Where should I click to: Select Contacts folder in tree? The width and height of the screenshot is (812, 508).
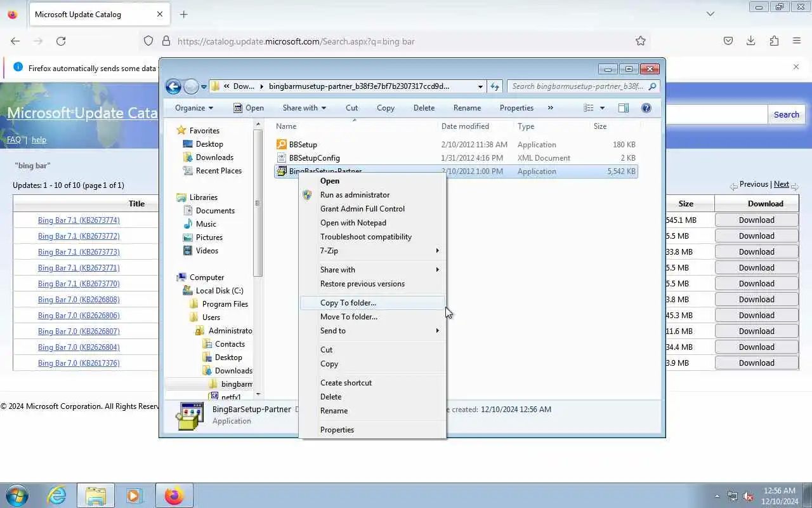(230, 344)
